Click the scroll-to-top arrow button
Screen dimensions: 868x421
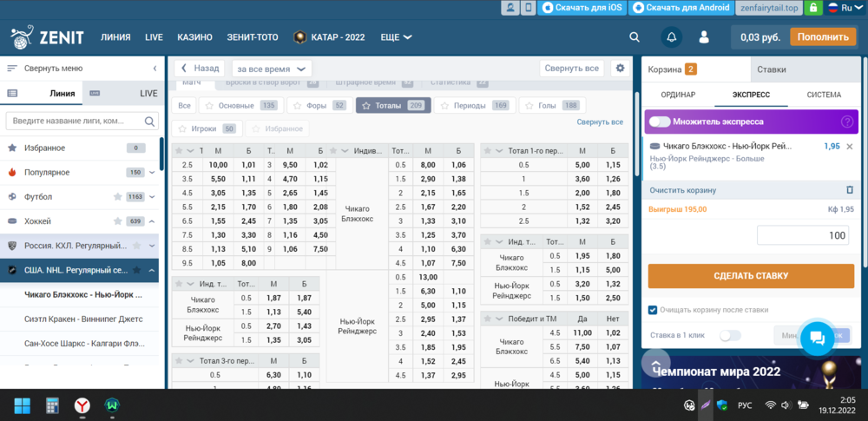tap(656, 363)
